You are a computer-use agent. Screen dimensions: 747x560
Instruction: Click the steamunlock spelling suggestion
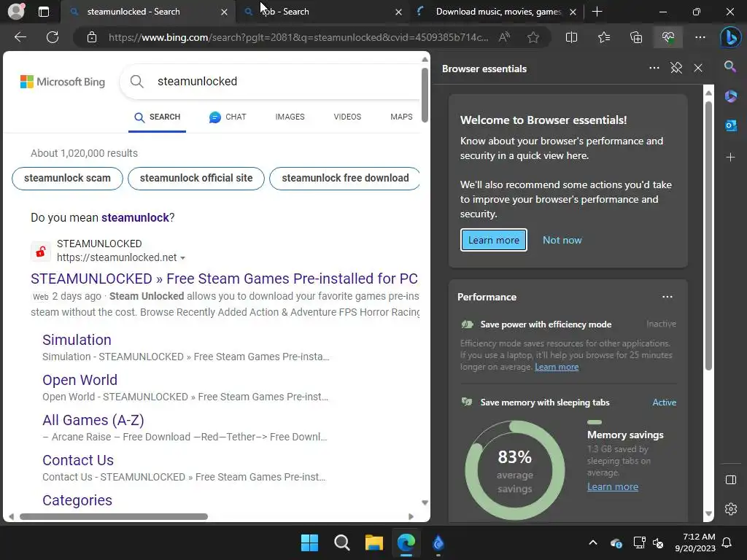[135, 217]
